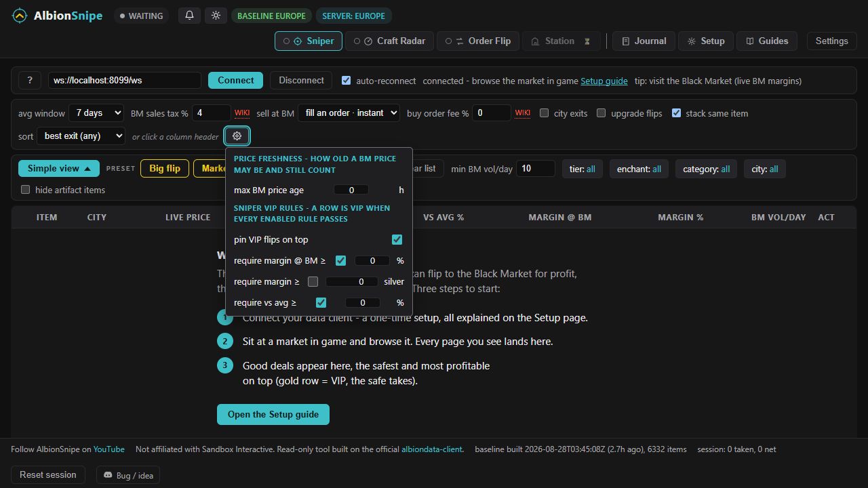The image size is (868, 488).
Task: Click Open the Setup guide button
Action: point(273,414)
